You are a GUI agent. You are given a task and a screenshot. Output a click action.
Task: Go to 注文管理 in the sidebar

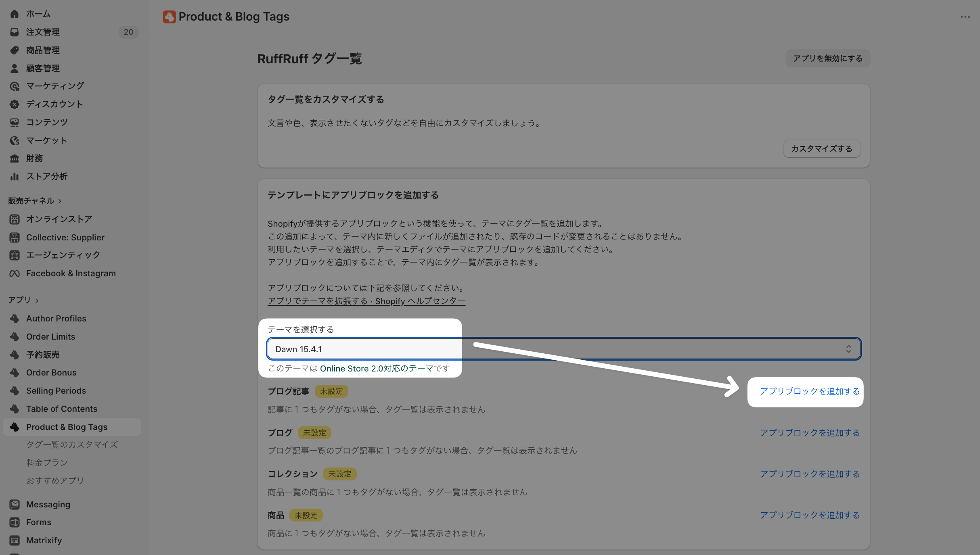click(43, 32)
